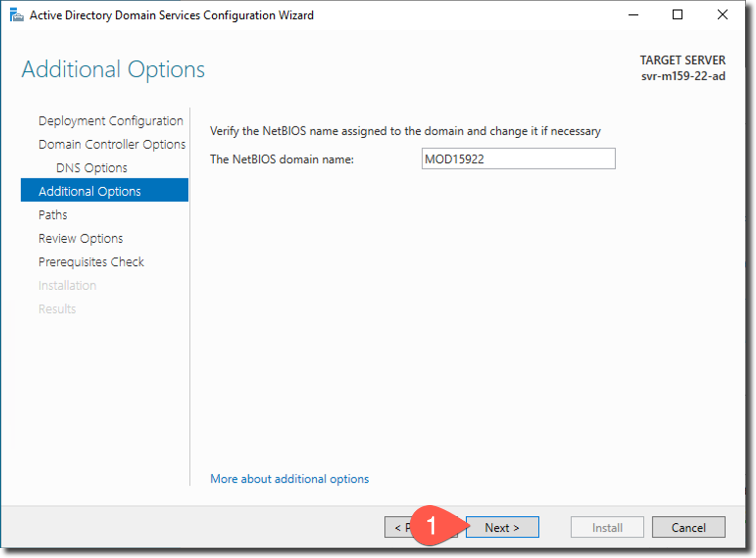
Task: Select DNS Options step
Action: [x=92, y=168]
